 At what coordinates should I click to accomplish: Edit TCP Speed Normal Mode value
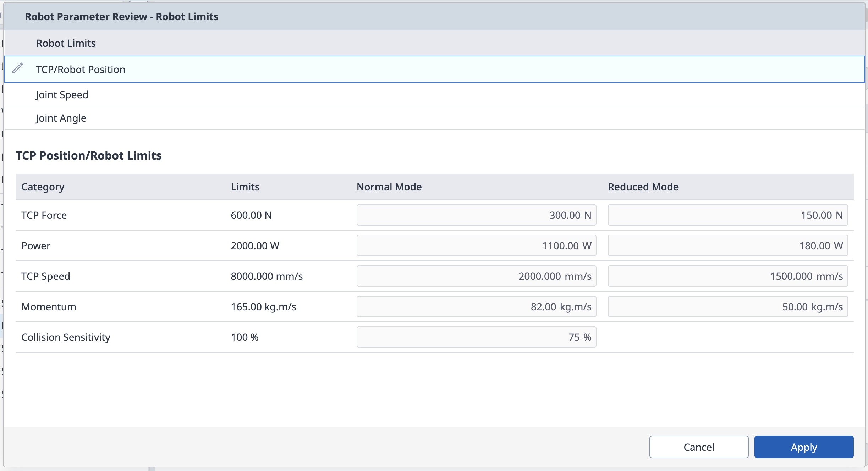pyautogui.click(x=476, y=276)
